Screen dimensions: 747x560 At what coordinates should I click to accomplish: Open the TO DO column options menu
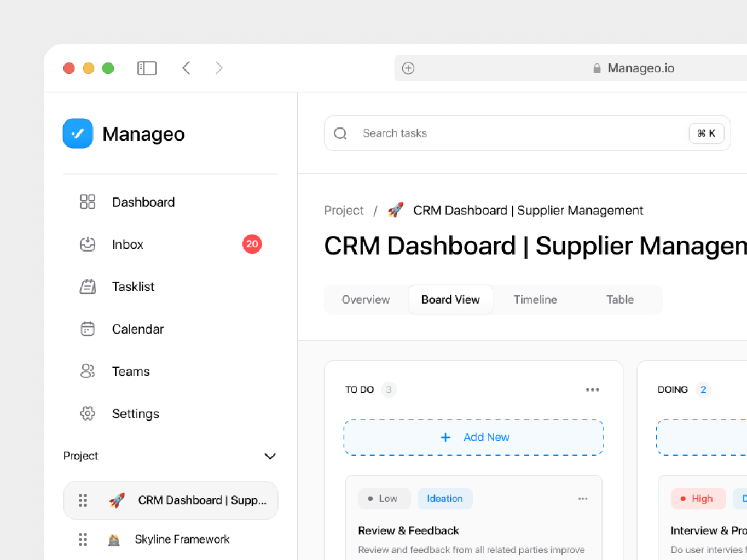pyautogui.click(x=593, y=389)
